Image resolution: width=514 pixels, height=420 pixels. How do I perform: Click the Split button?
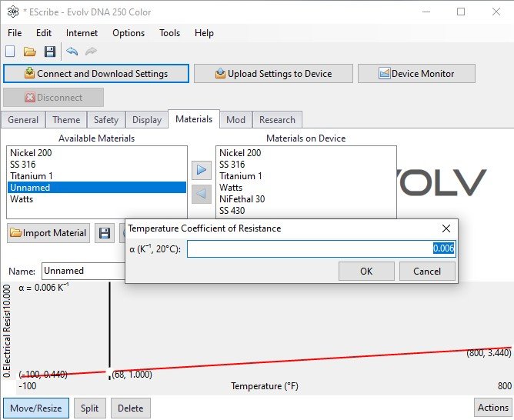90,408
